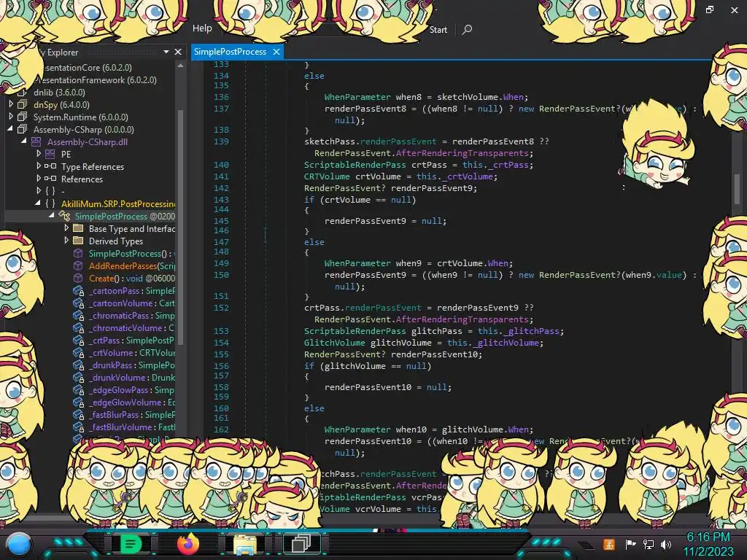Click the SimplePostProcess class icon in the tree
Image resolution: width=747 pixels, height=560 pixels.
point(64,216)
